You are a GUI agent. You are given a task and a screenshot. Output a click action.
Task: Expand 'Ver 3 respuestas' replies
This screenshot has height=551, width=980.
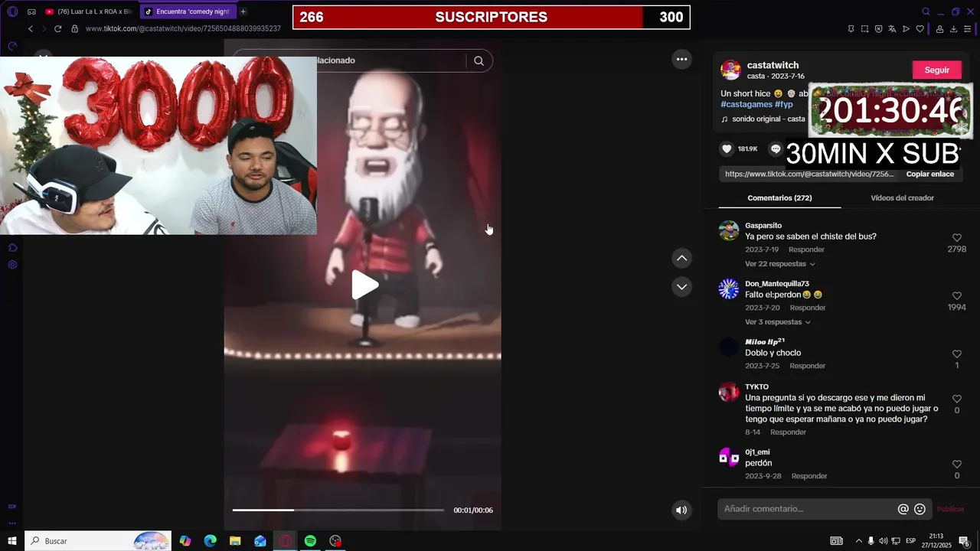pos(778,322)
